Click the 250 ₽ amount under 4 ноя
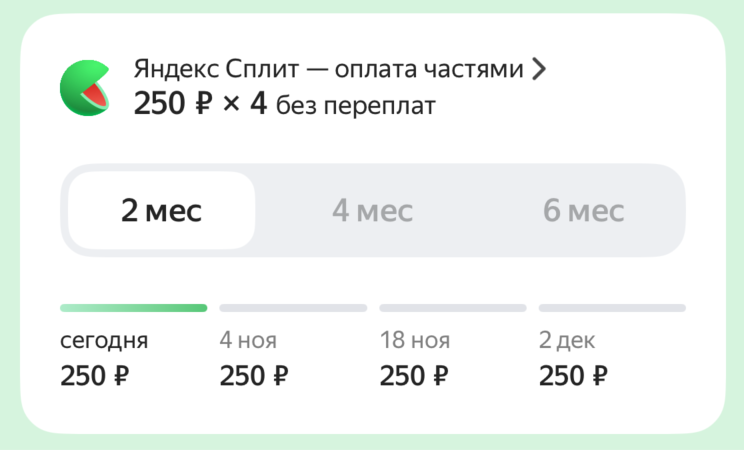This screenshot has width=744, height=450. pyautogui.click(x=254, y=376)
